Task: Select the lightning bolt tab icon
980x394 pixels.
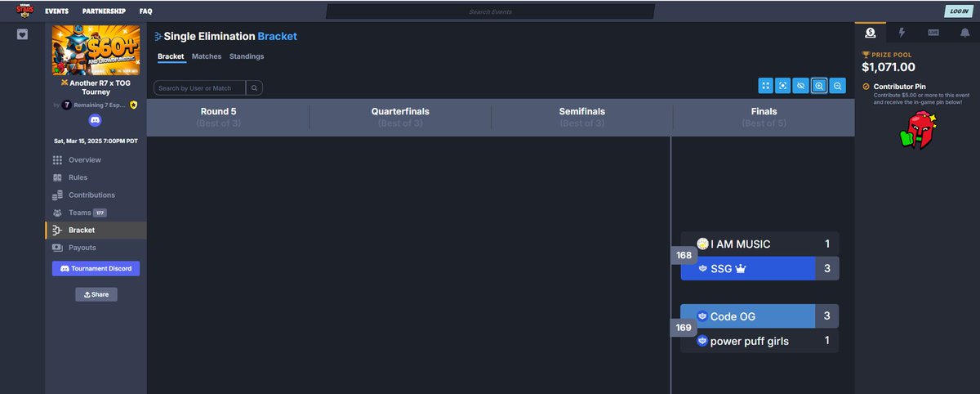Action: coord(902,33)
